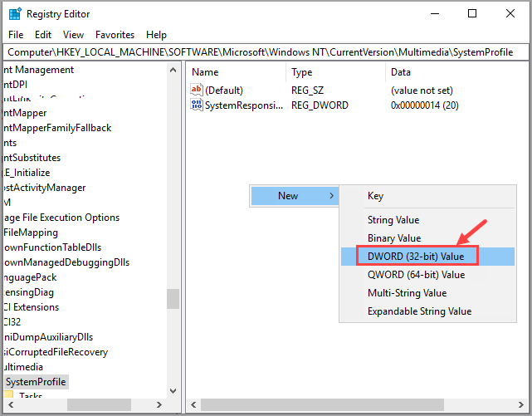Select the FontDPI key
Screen dimensions: 532x416
pyautogui.click(x=16, y=84)
